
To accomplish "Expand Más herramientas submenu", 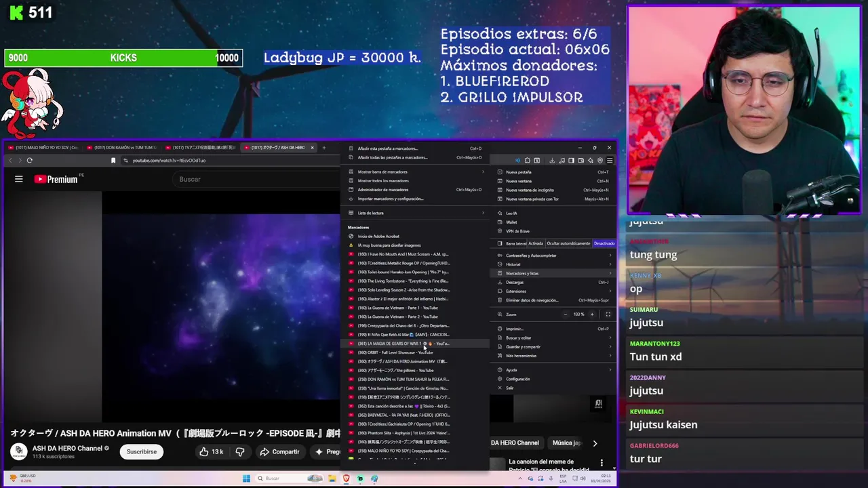I will 554,356.
